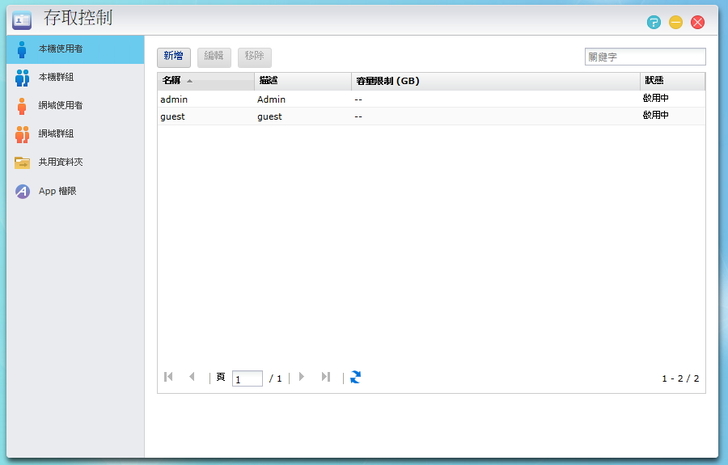
Task: Click the refresh icon in the pagination bar
Action: coord(355,377)
